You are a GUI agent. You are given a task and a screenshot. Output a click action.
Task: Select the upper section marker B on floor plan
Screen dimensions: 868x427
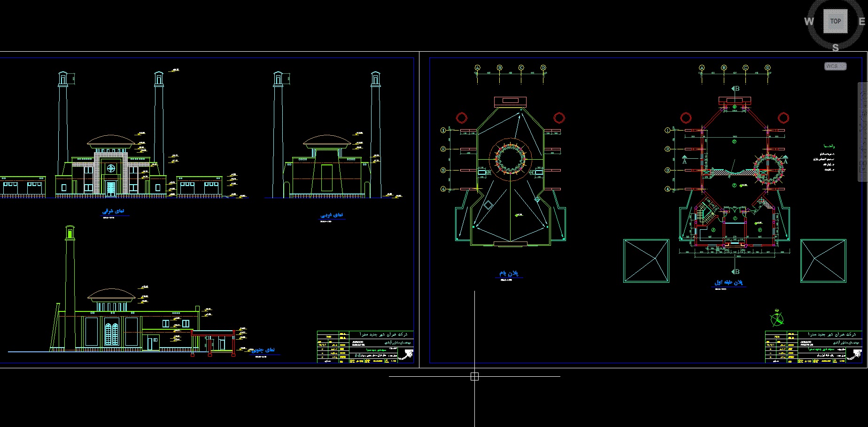(x=736, y=88)
